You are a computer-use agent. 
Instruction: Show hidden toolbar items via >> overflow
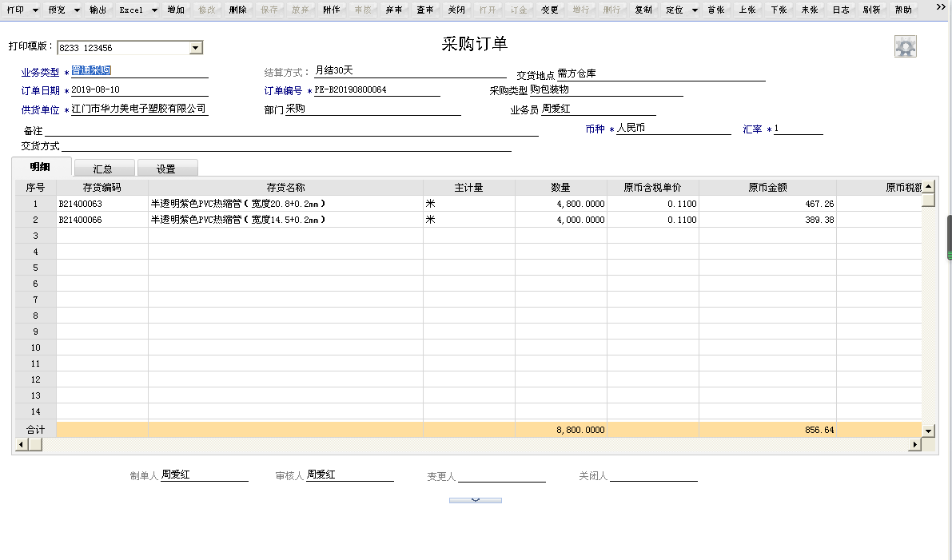941,7
